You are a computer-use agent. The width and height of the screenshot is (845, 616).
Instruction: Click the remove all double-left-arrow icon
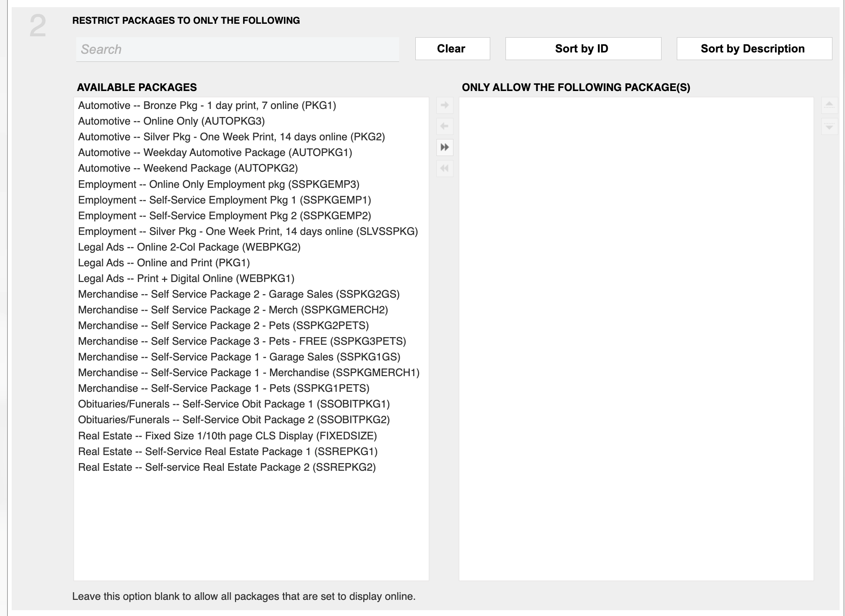pos(444,169)
